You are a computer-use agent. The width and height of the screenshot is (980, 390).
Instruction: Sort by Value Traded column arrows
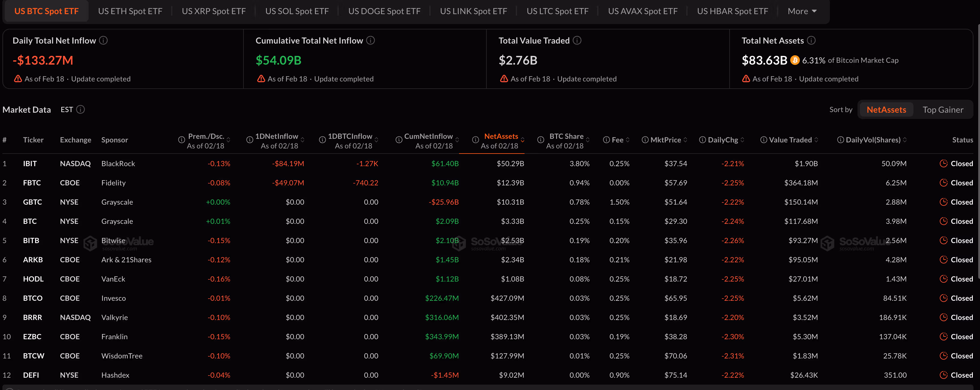pos(816,140)
